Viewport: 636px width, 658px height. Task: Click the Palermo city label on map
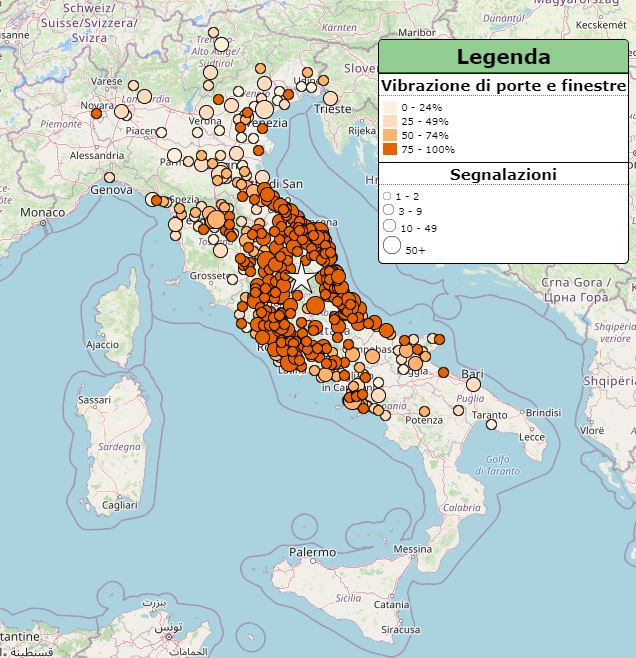[x=312, y=551]
